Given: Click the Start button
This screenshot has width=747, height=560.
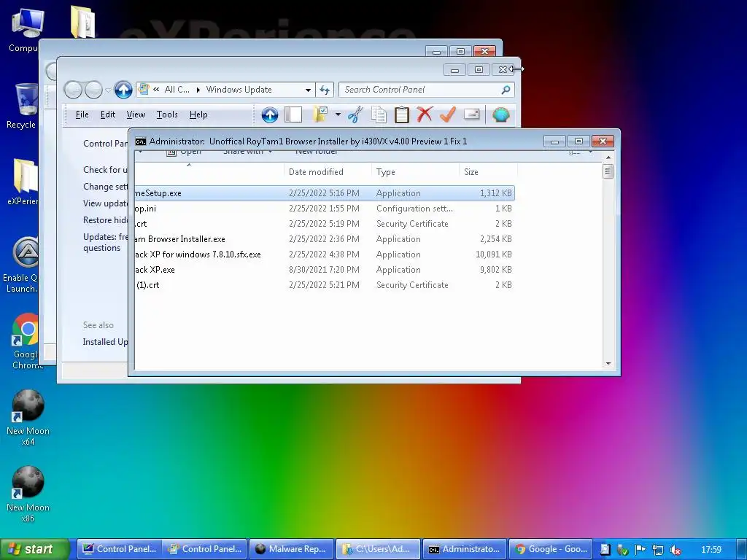Looking at the screenshot, I should point(34,549).
